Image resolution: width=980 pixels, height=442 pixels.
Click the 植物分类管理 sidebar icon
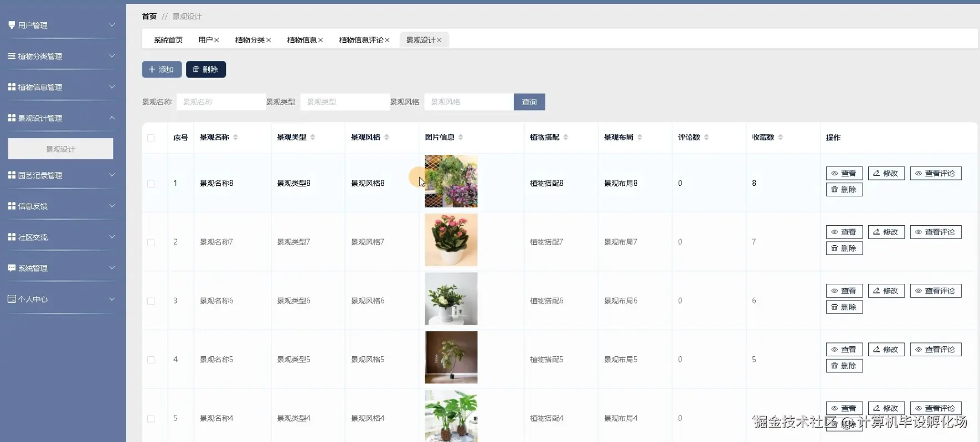pyautogui.click(x=12, y=56)
